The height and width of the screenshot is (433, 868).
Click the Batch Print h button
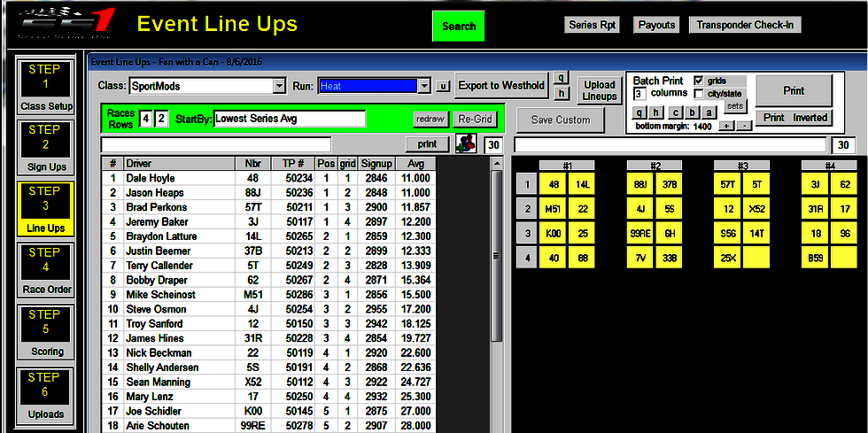pos(656,112)
